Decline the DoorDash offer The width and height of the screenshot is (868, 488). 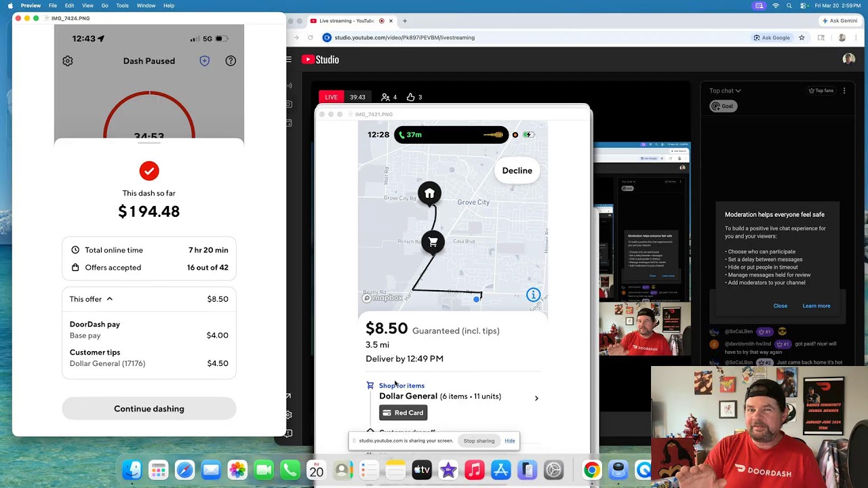pyautogui.click(x=517, y=171)
